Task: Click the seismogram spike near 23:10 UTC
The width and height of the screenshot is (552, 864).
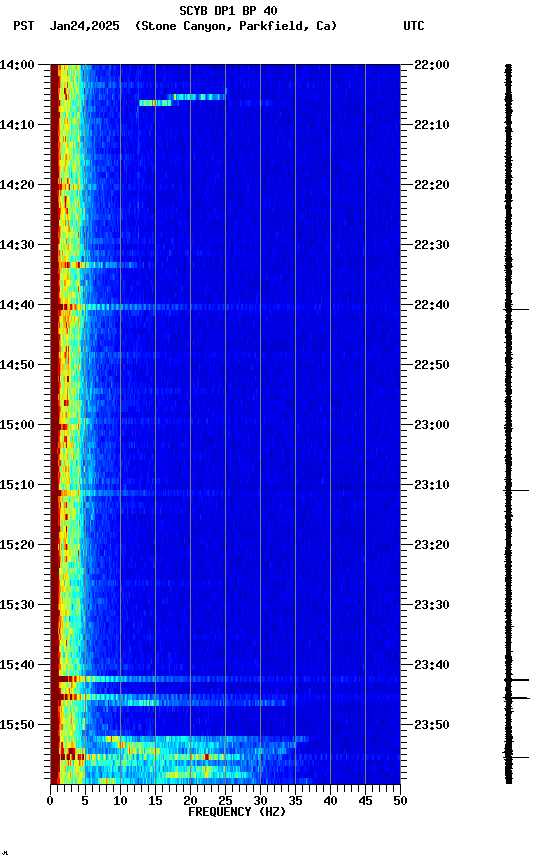Action: coord(517,490)
